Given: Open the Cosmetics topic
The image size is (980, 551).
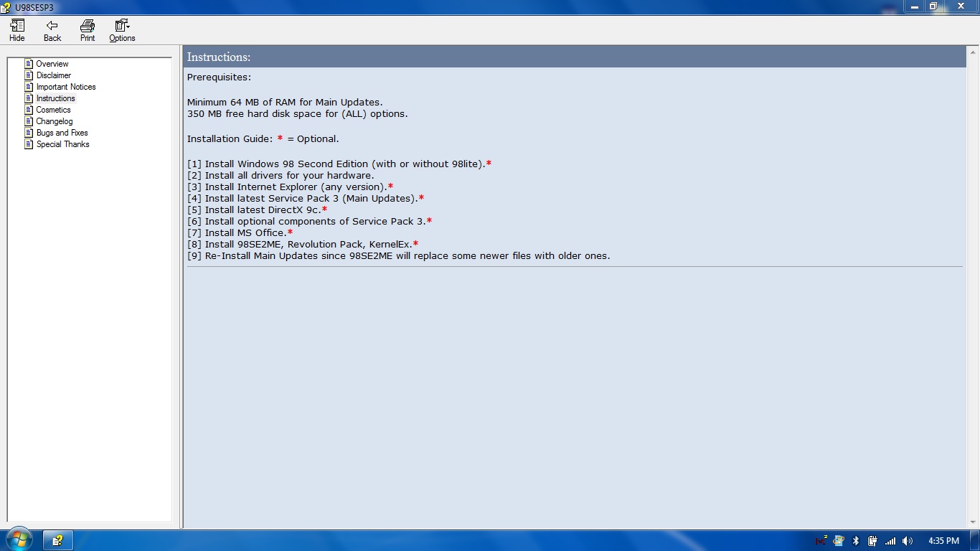Looking at the screenshot, I should (53, 110).
